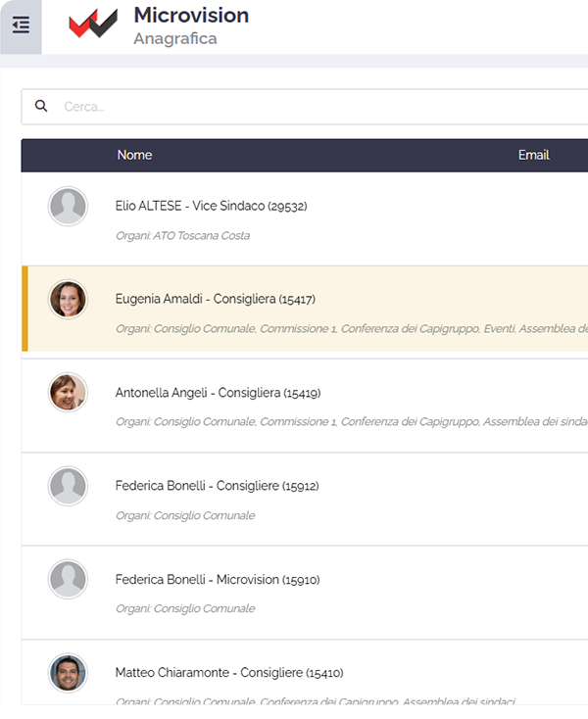Click into the Cerca search field
Screen dimensions: 588x719
tap(314, 107)
